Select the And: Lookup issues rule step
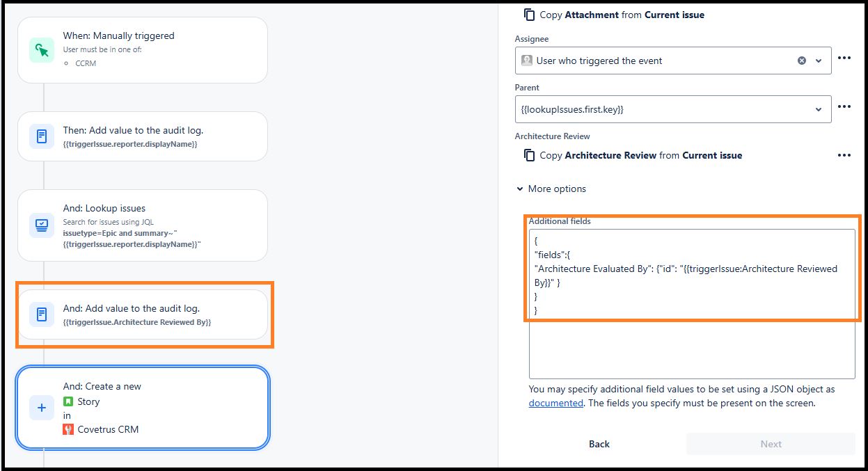 click(x=143, y=225)
